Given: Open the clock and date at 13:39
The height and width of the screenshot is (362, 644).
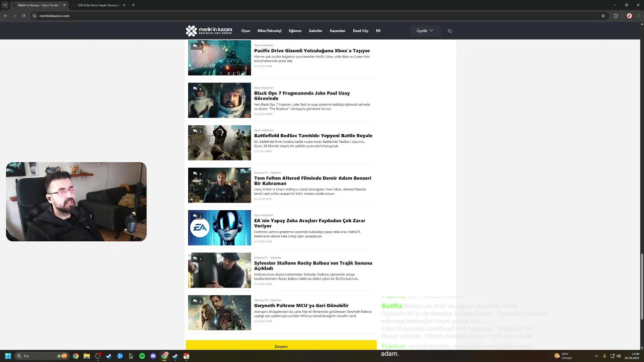Looking at the screenshot, I should click(x=632, y=356).
